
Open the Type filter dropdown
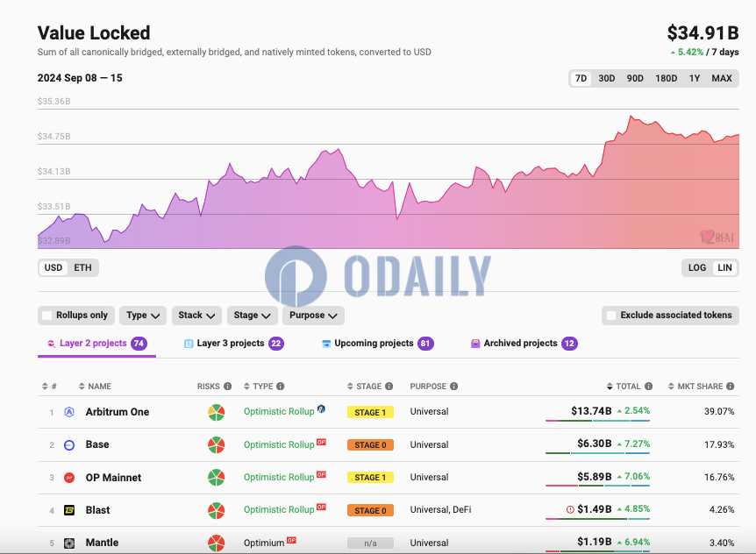143,316
